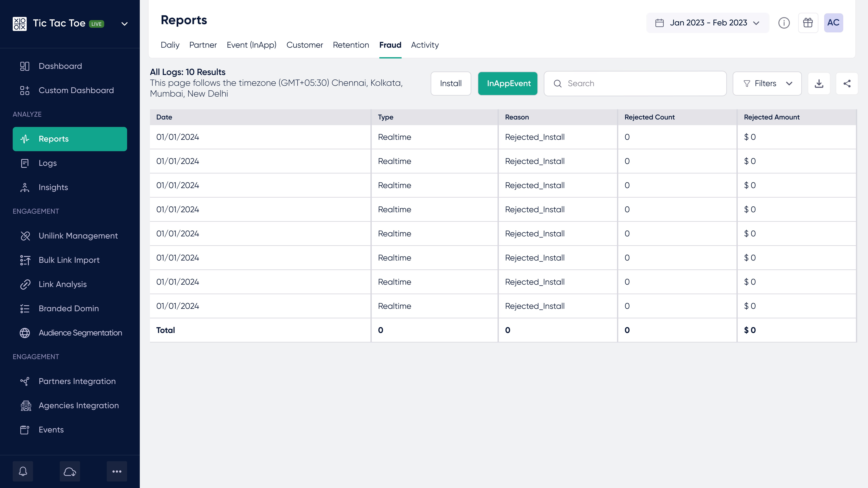Switch to the Partner tab

(x=203, y=45)
